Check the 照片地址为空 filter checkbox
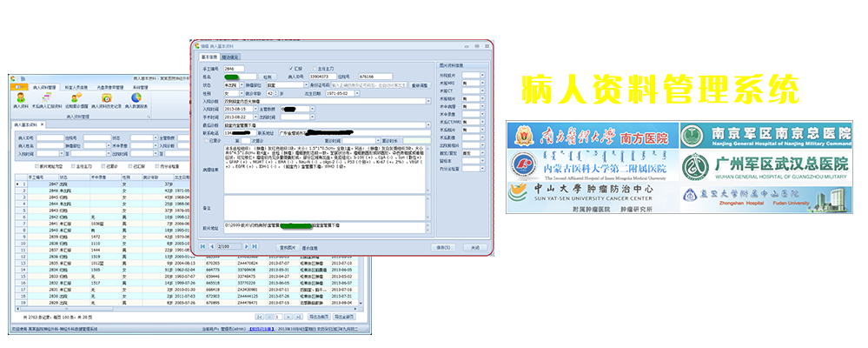 click(36, 165)
